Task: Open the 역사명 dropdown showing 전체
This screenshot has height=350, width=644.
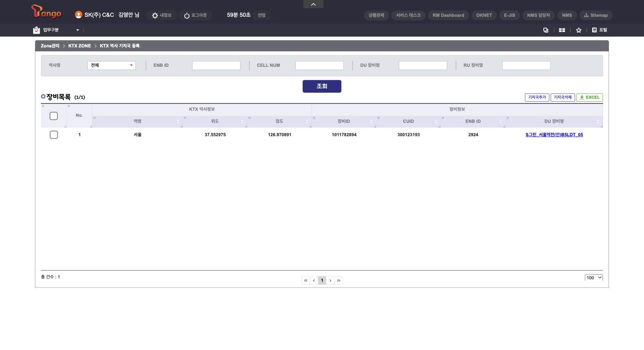Action: click(111, 66)
